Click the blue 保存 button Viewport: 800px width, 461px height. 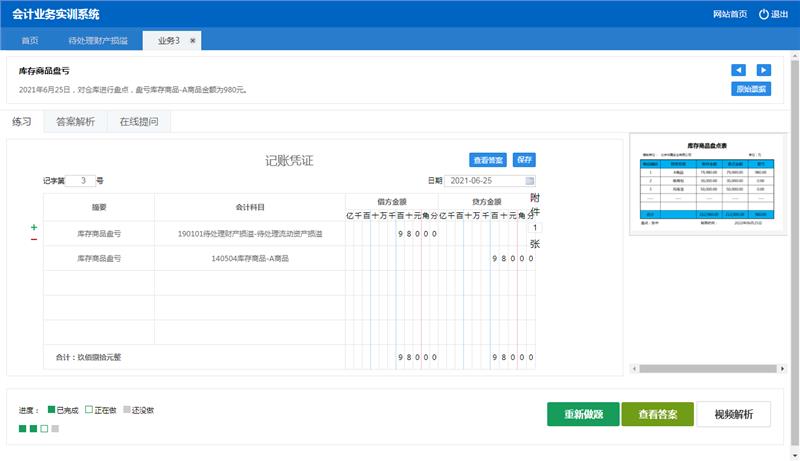(x=524, y=160)
